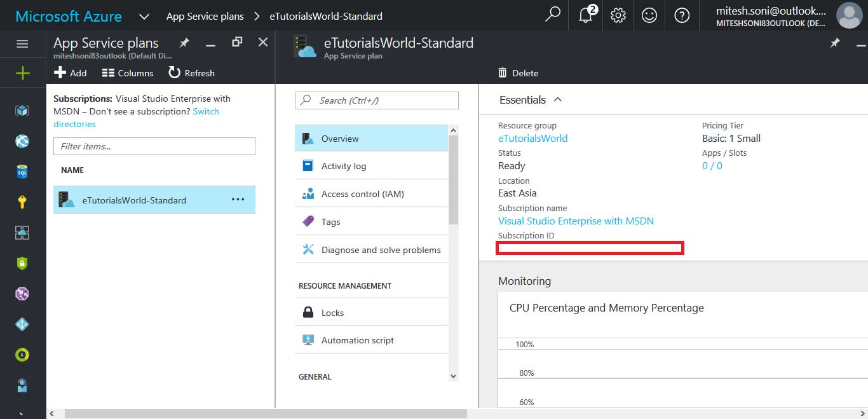This screenshot has height=419, width=868.
Task: Click Refresh in App Service plans
Action: tap(191, 73)
